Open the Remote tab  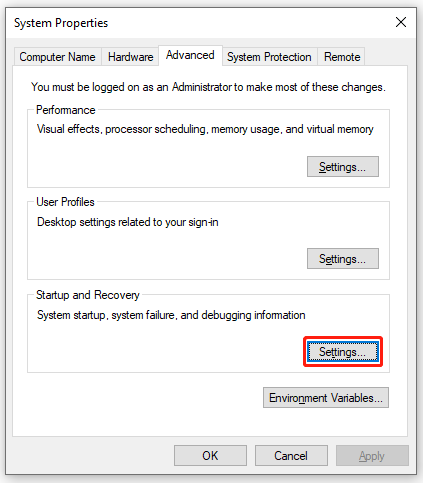tap(342, 57)
